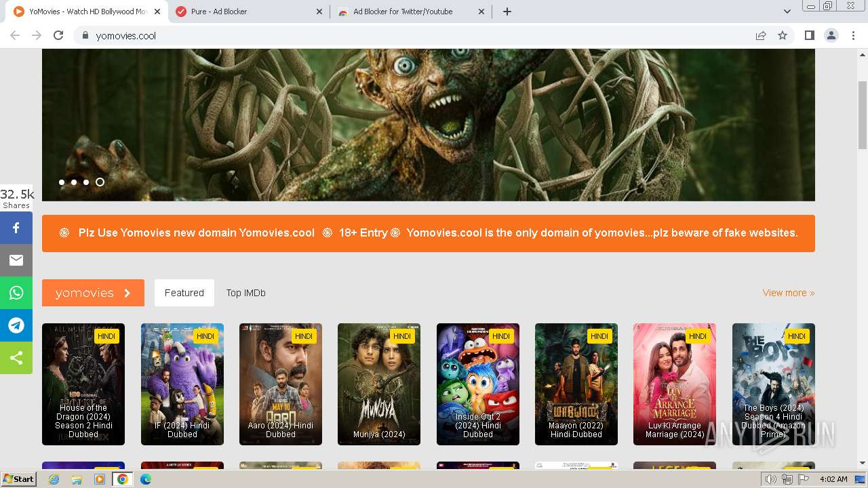The image size is (868, 488).
Task: Switch to Ad Blocker for Twitter/Youtube tab
Action: pos(412,12)
